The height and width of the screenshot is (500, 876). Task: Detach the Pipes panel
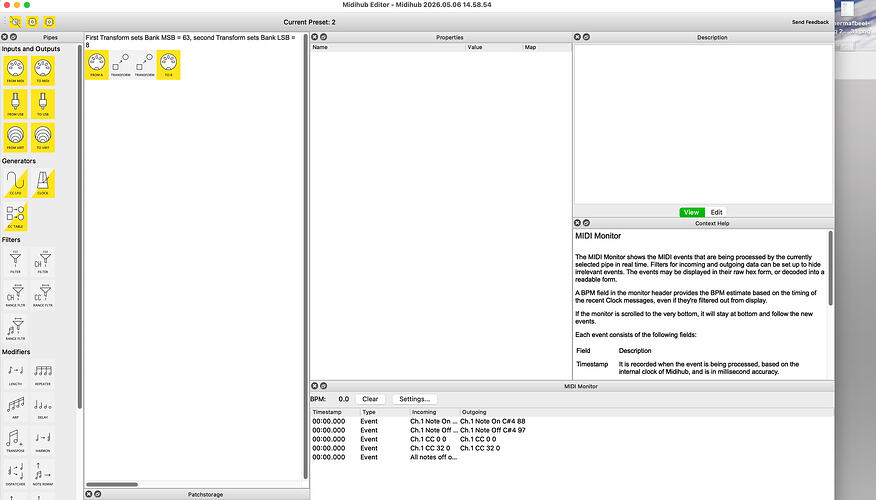tap(13, 37)
